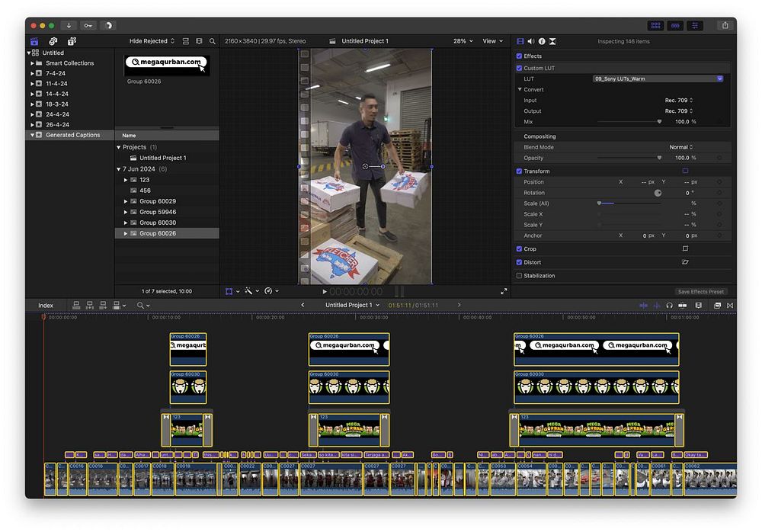The width and height of the screenshot is (762, 532).
Task: Click the Opacity slider handle
Action: coord(659,158)
